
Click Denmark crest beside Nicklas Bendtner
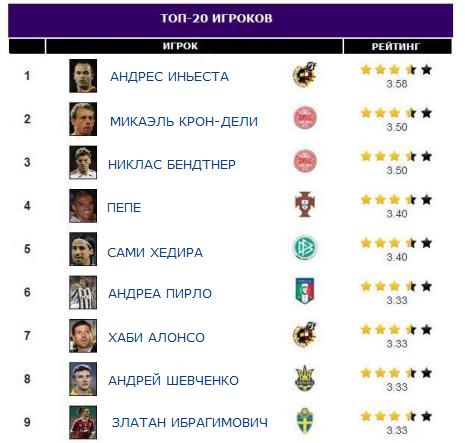pyautogui.click(x=305, y=161)
